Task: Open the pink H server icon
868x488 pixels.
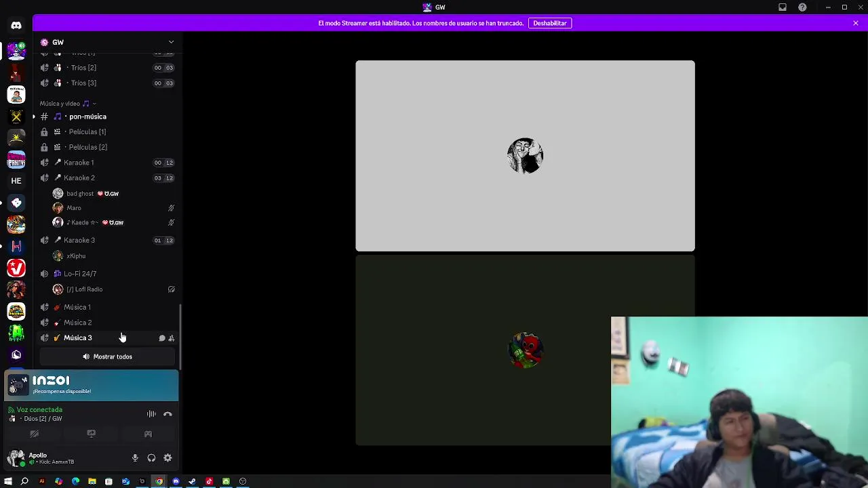Action: tap(16, 246)
